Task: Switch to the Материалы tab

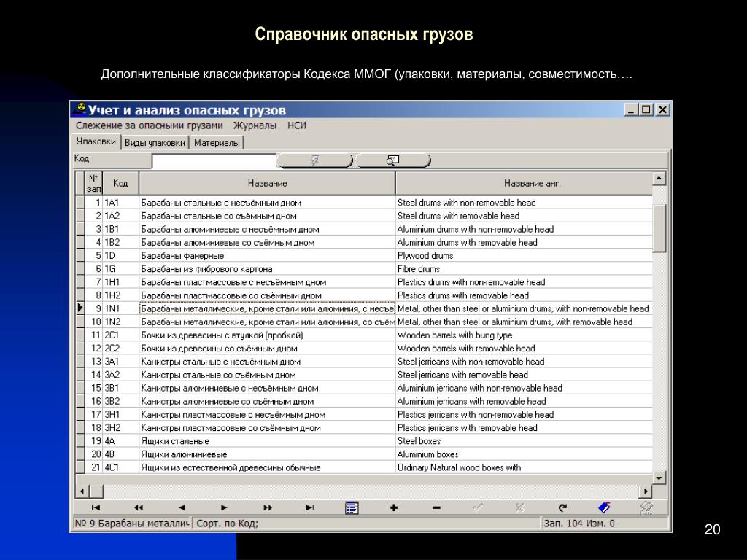Action: 217,142
